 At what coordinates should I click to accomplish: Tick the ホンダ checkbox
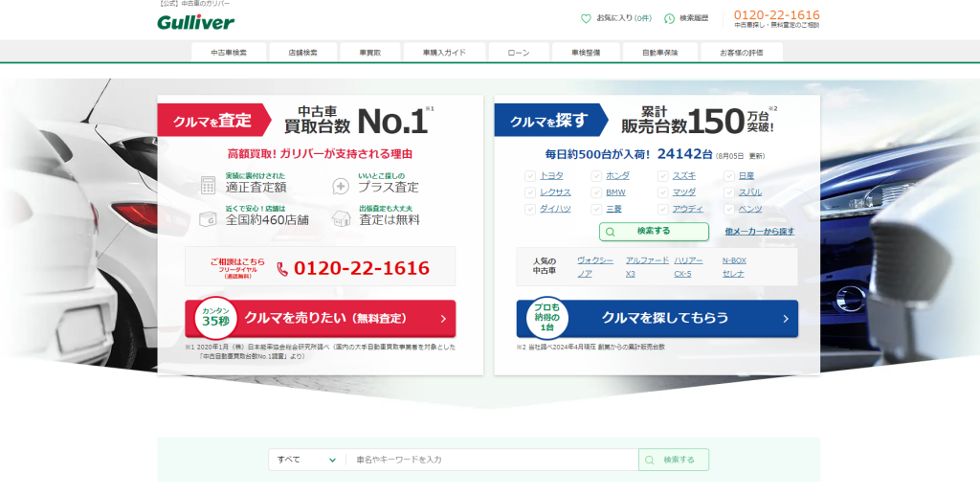tap(596, 176)
